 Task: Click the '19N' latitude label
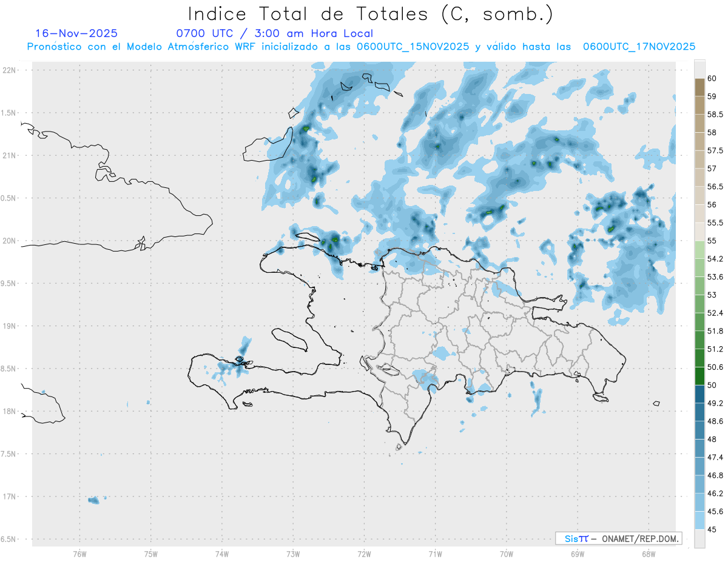click(x=10, y=326)
